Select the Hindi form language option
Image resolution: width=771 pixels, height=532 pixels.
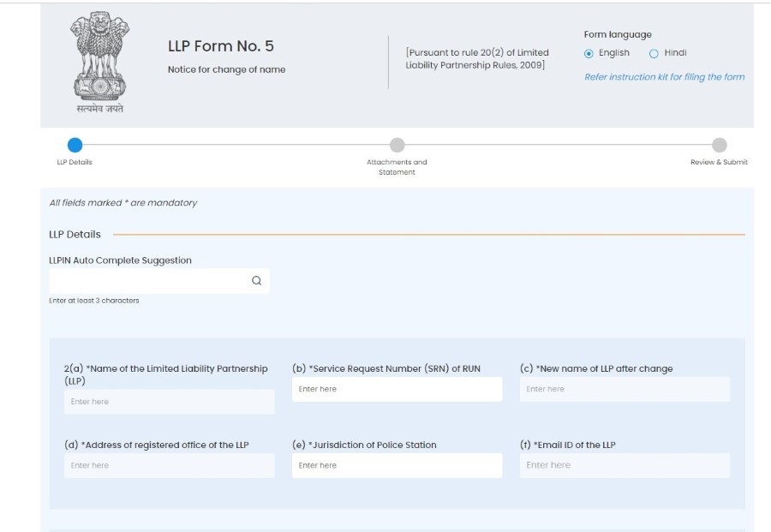point(654,54)
